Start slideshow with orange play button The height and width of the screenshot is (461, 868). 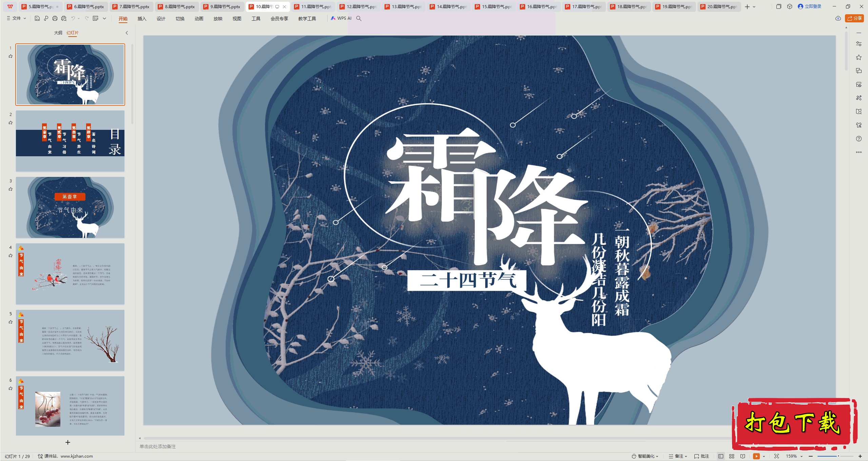756,456
